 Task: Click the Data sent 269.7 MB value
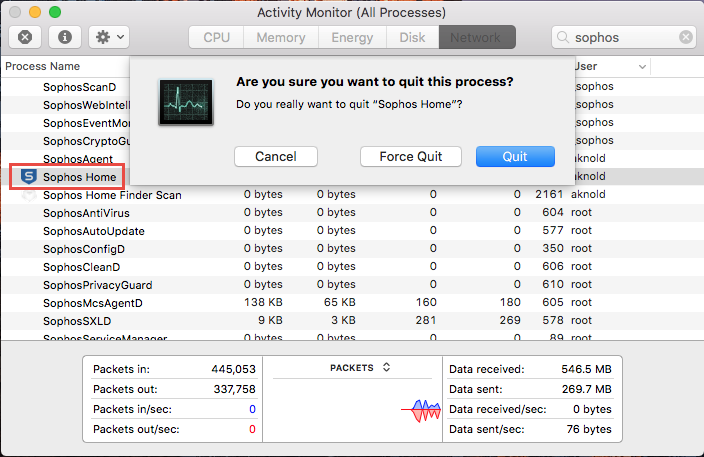(587, 389)
